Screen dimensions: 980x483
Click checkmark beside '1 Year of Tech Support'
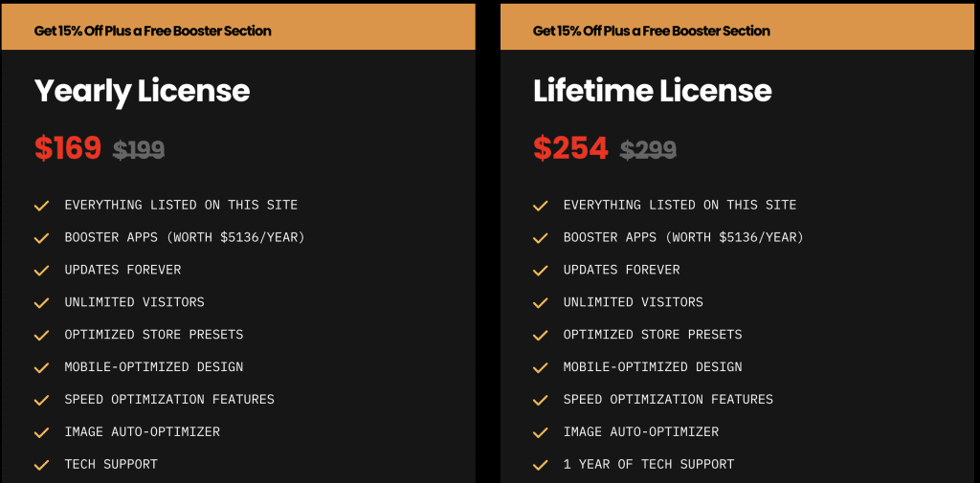point(541,465)
